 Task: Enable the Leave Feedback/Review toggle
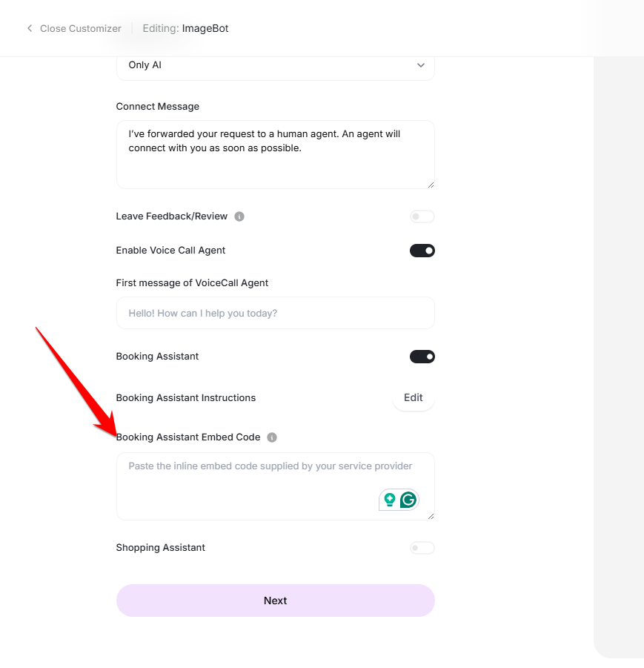click(x=422, y=216)
